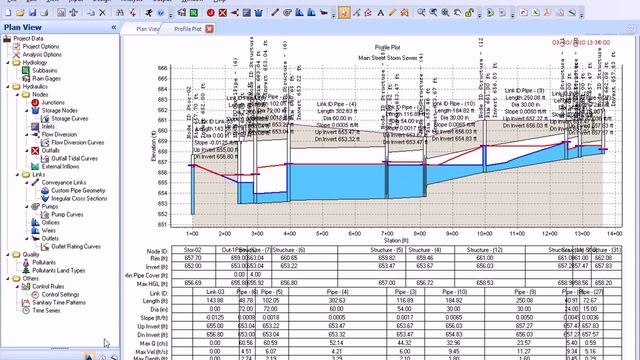Click the Zoom In magnifier icon
This screenshot has height=360, width=640.
pos(421,13)
